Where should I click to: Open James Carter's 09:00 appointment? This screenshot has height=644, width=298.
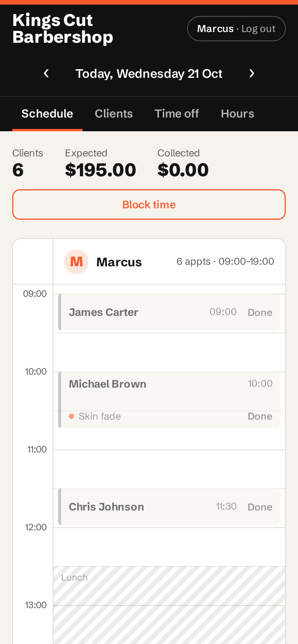tap(169, 312)
